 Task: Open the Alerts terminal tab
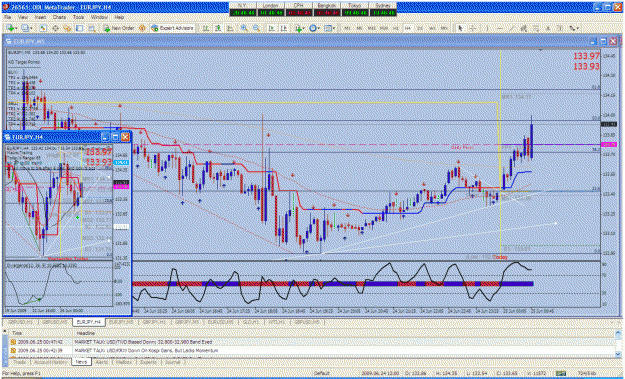102,362
